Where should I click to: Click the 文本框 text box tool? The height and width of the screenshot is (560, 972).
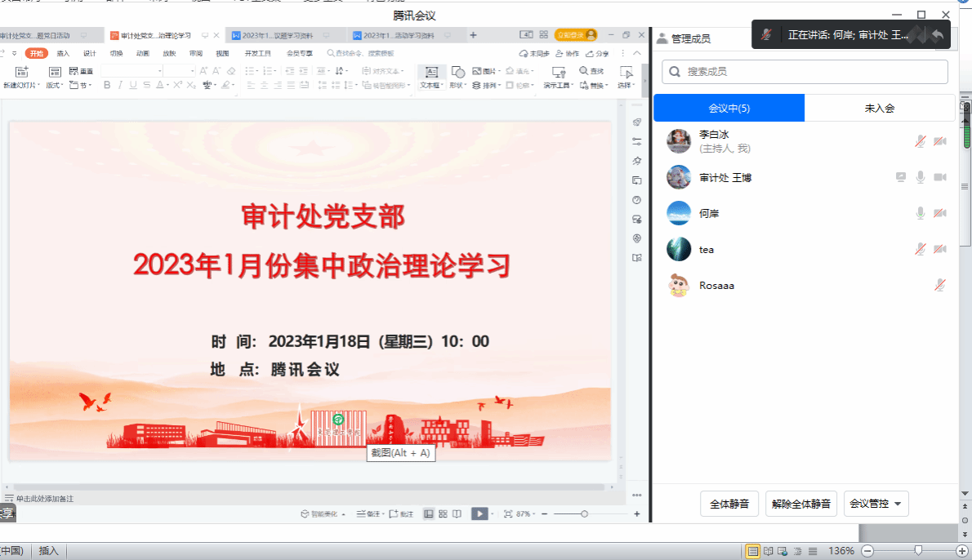(x=431, y=73)
